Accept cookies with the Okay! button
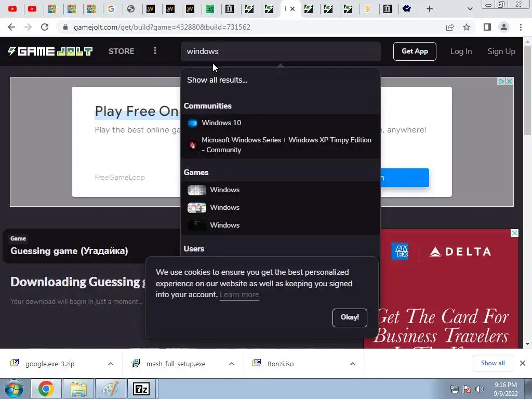 [350, 317]
